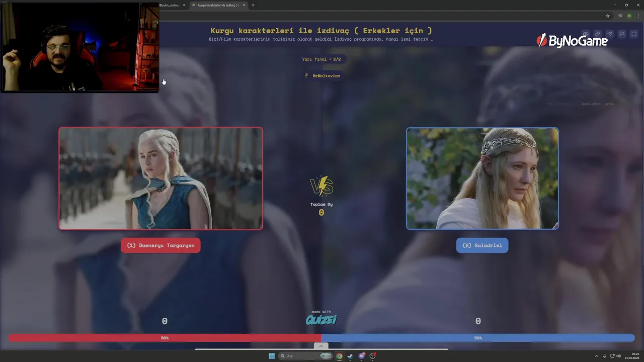This screenshot has height=362, width=644.
Task: Open Chrome from the taskbar
Action: [340, 356]
